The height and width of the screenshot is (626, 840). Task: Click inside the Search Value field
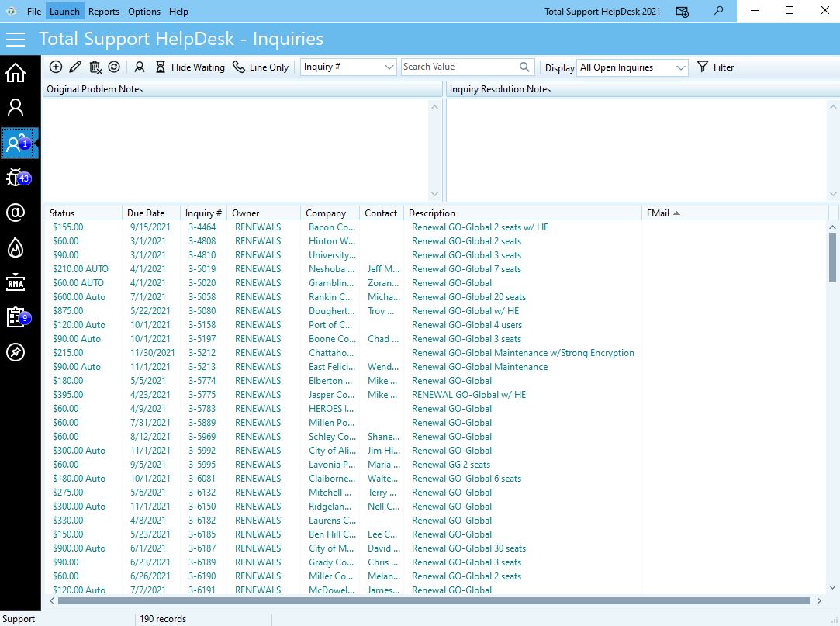[x=460, y=67]
